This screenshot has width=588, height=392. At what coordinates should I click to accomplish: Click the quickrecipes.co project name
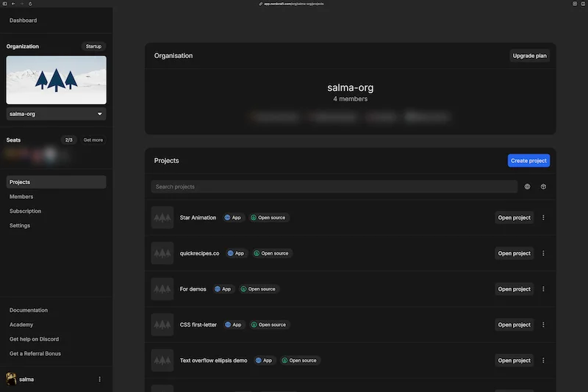pyautogui.click(x=199, y=253)
